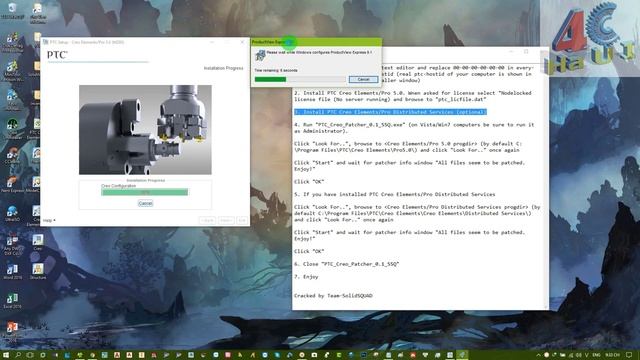Open the Download Manager desktop icon with green sphere
This screenshot has height=360, width=640.
pyautogui.click(x=12, y=127)
